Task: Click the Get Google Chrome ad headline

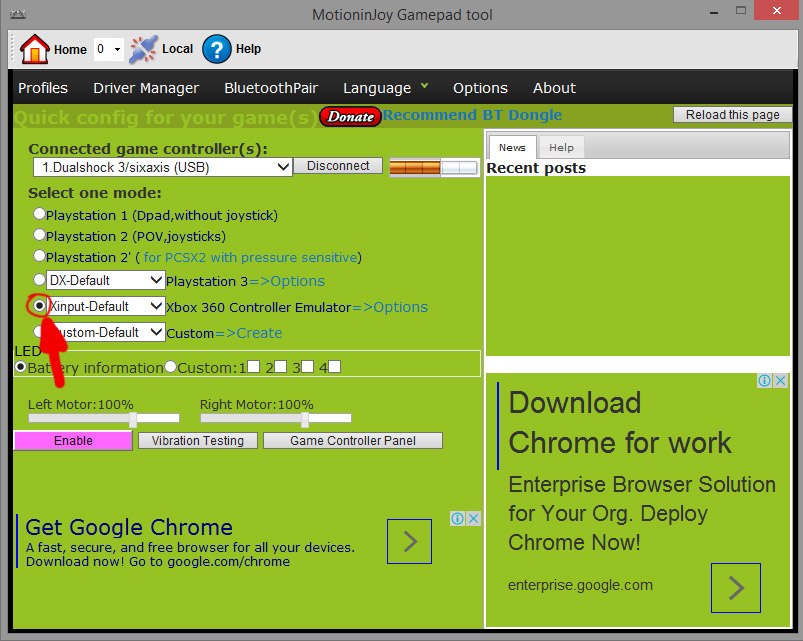Action: tap(129, 527)
